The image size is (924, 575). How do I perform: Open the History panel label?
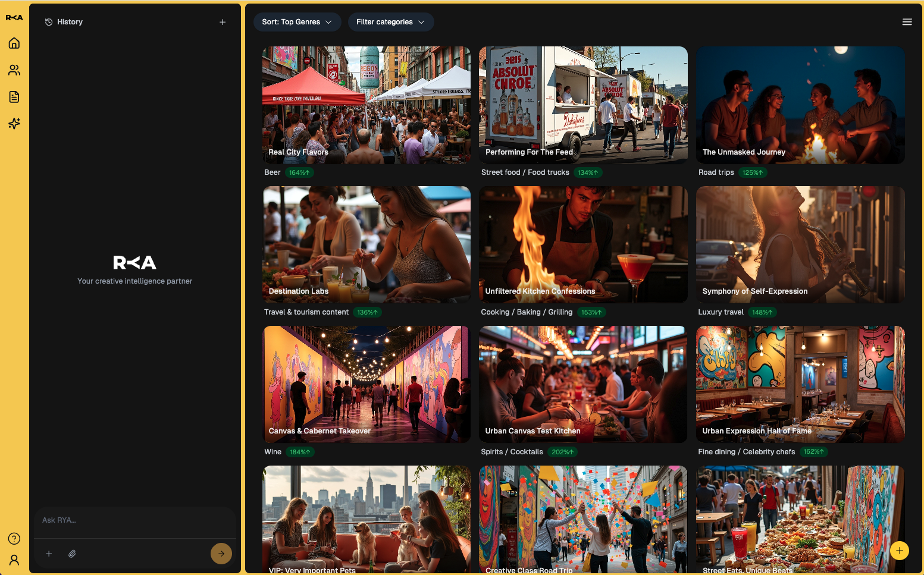[x=70, y=22]
